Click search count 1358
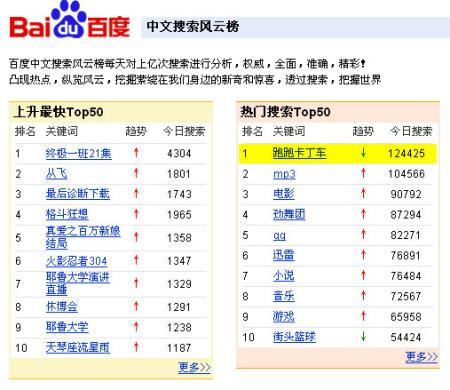The width and height of the screenshot is (450, 390). (179, 238)
